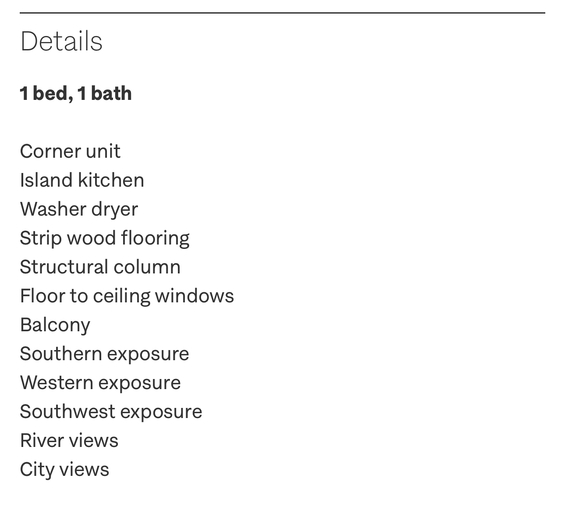Click the word 'windows' in list
The height and width of the screenshot is (514, 565).
tap(195, 296)
